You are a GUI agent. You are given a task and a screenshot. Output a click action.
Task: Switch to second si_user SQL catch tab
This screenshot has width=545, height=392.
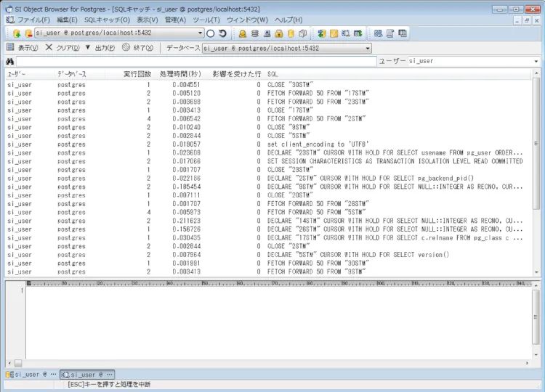87,375
